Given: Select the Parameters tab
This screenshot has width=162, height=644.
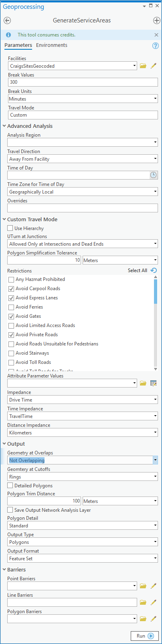Looking at the screenshot, I should coord(18,45).
